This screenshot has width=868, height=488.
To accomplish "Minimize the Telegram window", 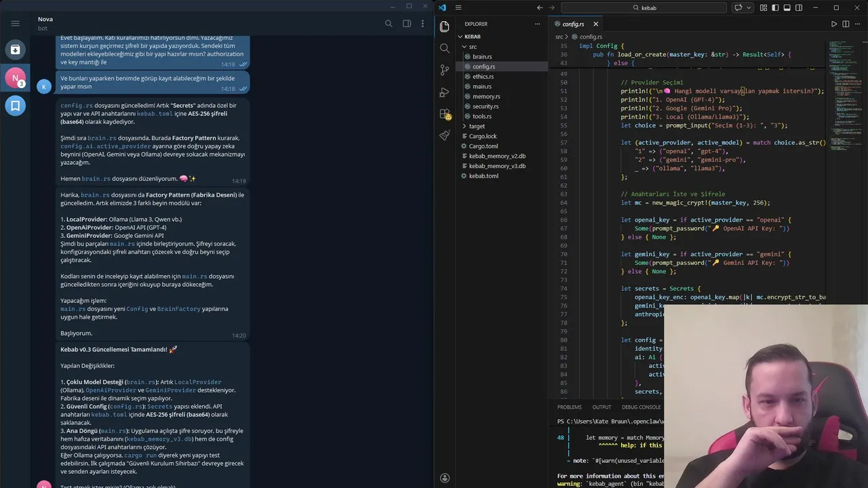I will click(x=393, y=6).
